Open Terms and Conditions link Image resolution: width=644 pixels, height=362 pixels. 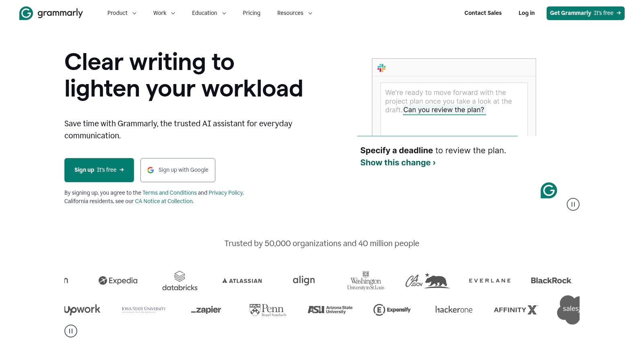[169, 193]
